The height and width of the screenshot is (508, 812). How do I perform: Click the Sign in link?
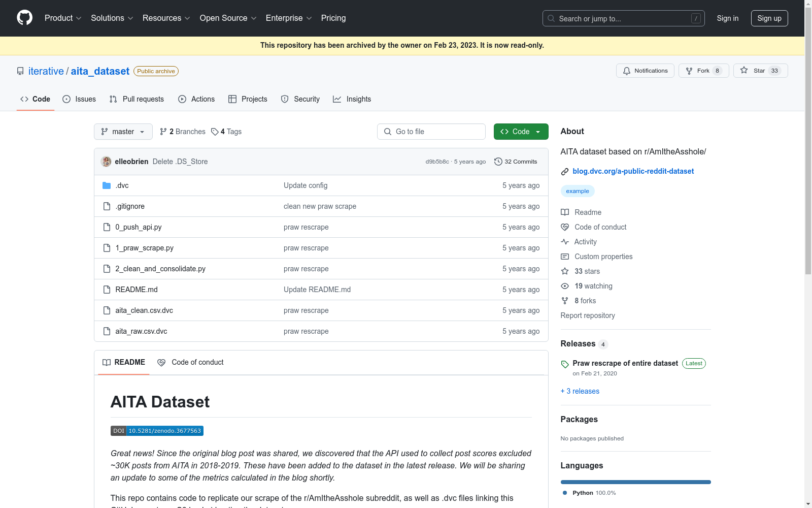[728, 18]
